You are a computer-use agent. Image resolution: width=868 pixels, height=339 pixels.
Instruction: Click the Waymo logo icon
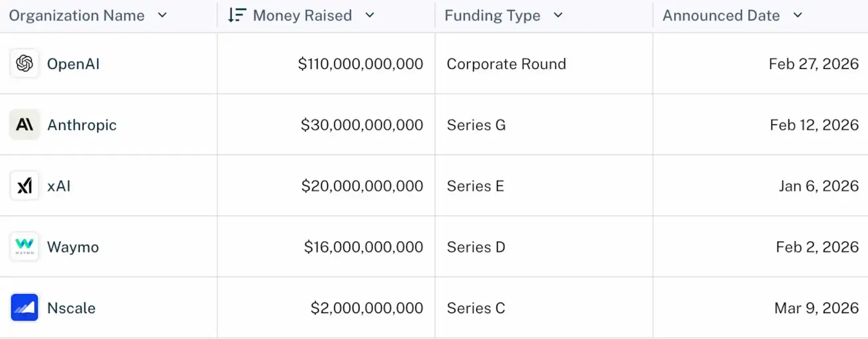pos(24,247)
